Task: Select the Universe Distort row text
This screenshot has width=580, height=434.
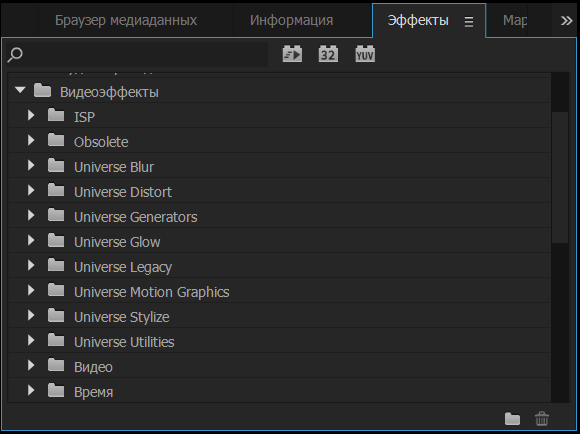Action: [123, 192]
